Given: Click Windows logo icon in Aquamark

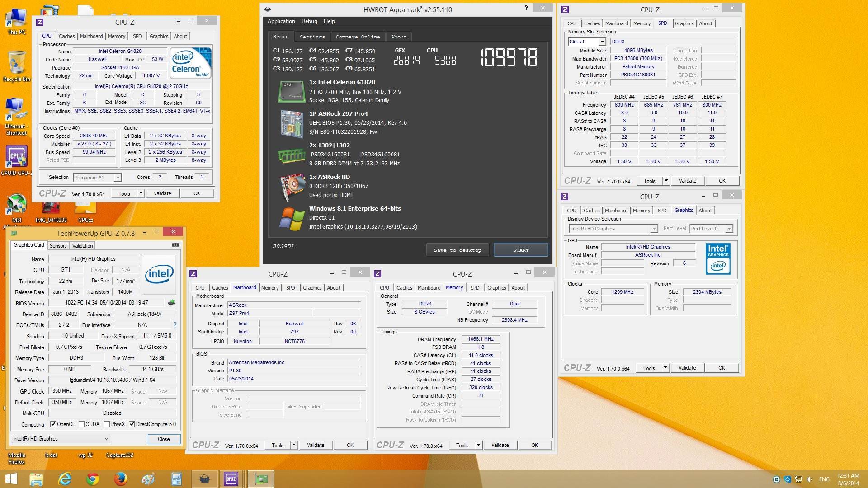Looking at the screenshot, I should pos(292,219).
